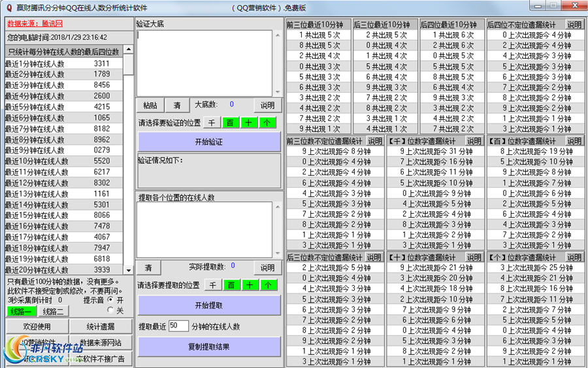Open the 数据来源网站 button

[x=101, y=343]
